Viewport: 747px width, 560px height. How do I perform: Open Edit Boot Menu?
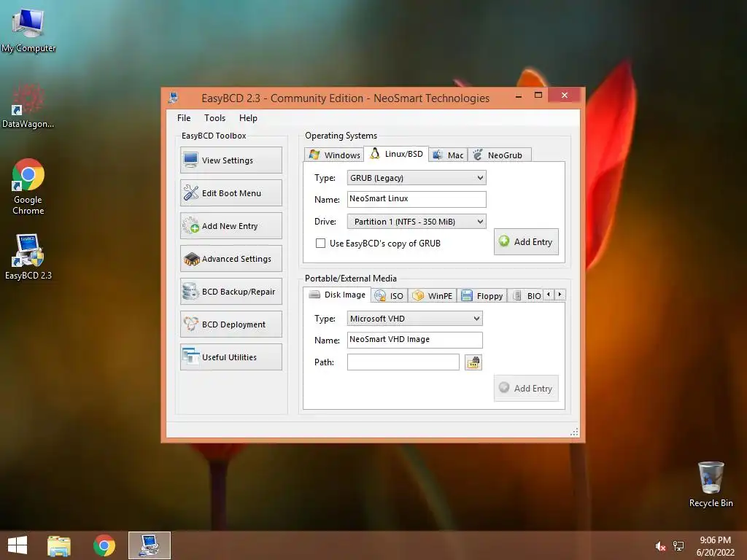pyautogui.click(x=231, y=192)
